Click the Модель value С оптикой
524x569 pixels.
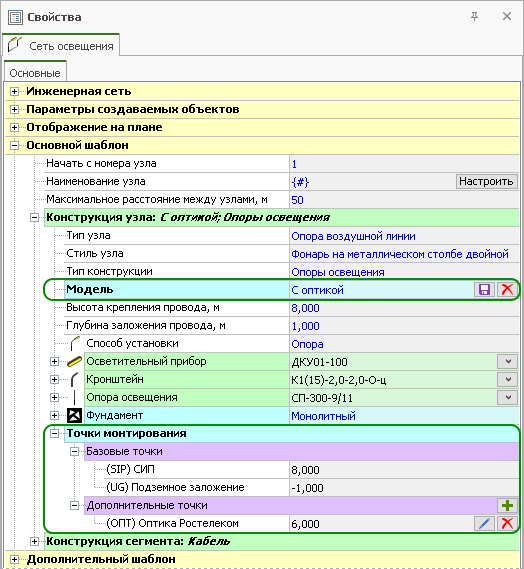coord(318,290)
